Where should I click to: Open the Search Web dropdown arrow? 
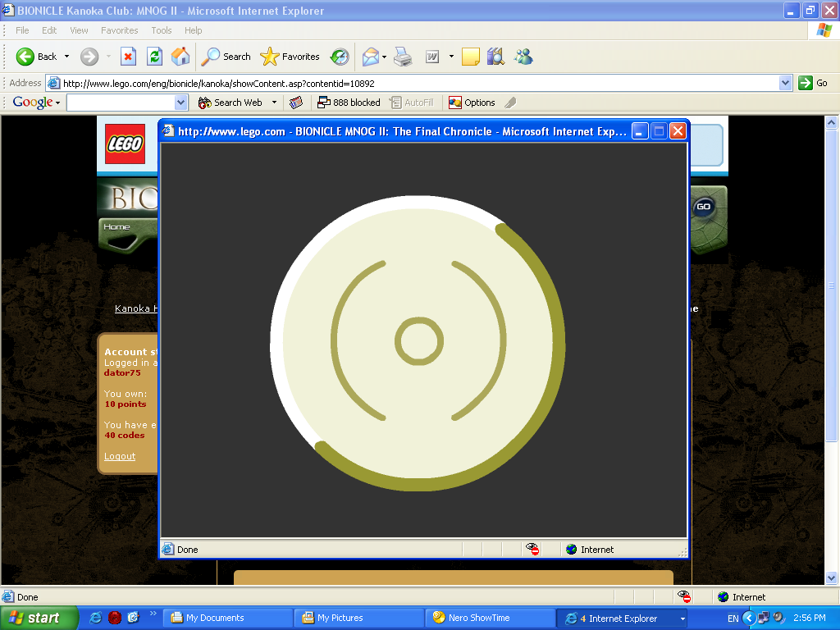coord(274,103)
